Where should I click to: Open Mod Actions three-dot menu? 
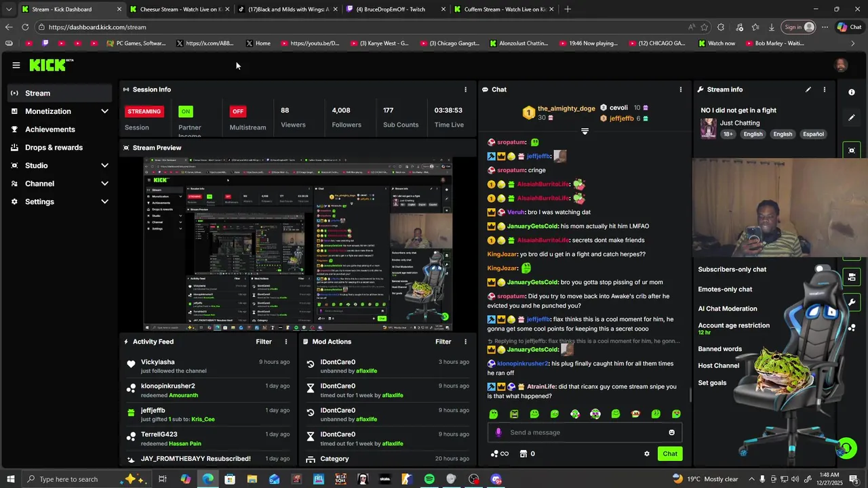point(465,342)
